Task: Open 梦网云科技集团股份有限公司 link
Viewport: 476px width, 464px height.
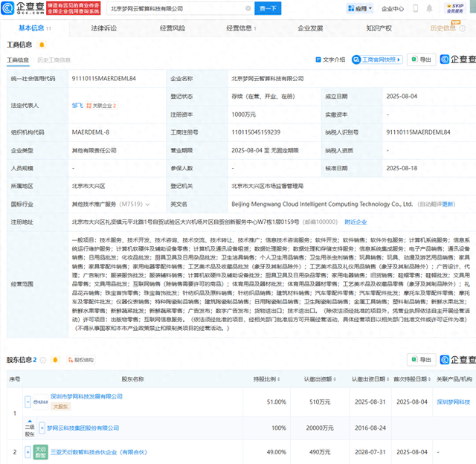Action: pyautogui.click(x=83, y=428)
